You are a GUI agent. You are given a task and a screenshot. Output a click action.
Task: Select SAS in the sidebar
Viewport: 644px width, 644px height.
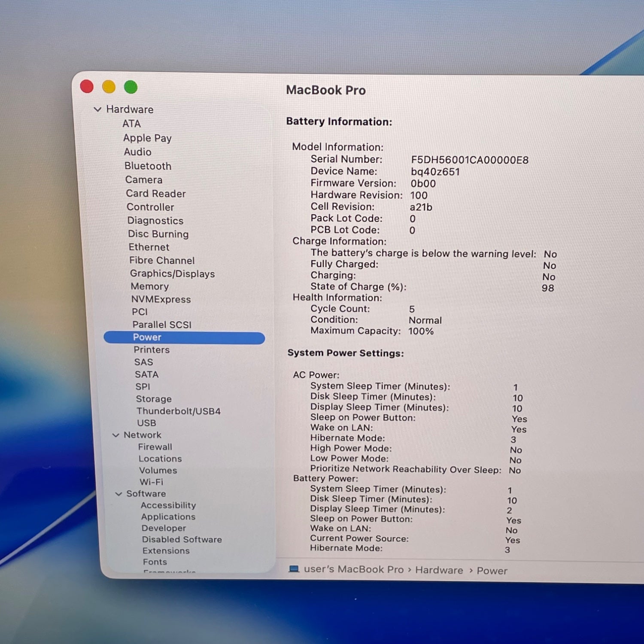(x=143, y=362)
